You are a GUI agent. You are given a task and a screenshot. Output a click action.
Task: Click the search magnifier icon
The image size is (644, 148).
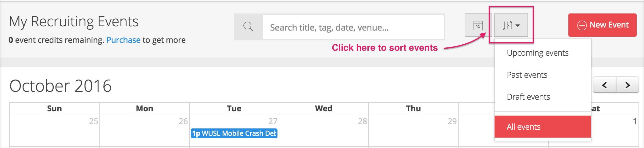point(248,27)
